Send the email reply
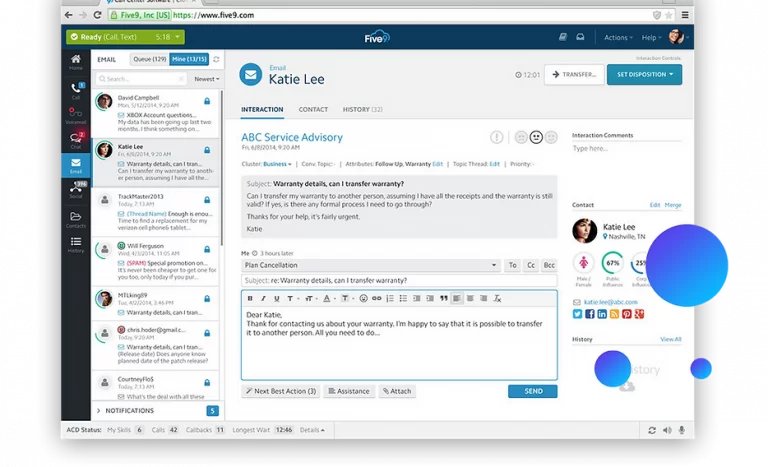Viewport: 768px width, 467px height. (x=533, y=391)
